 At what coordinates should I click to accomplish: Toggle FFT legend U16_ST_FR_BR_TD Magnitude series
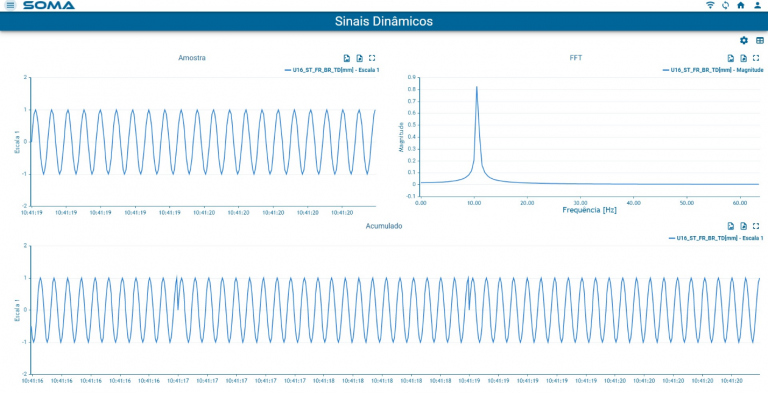[713, 71]
